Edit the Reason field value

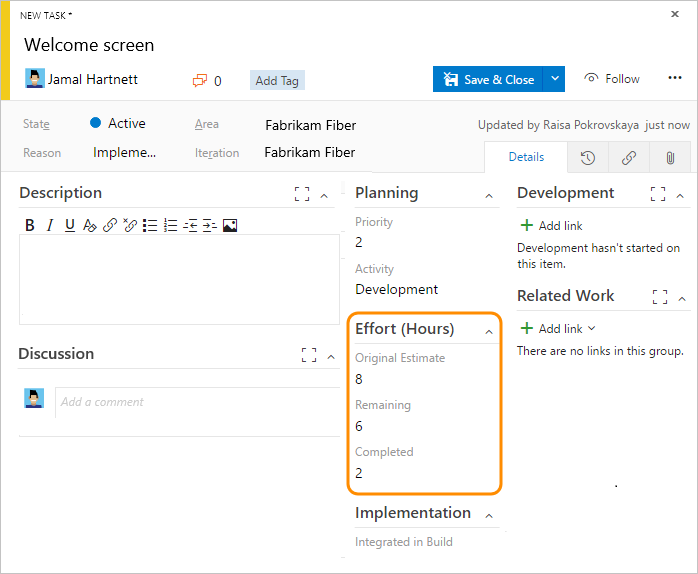click(124, 153)
